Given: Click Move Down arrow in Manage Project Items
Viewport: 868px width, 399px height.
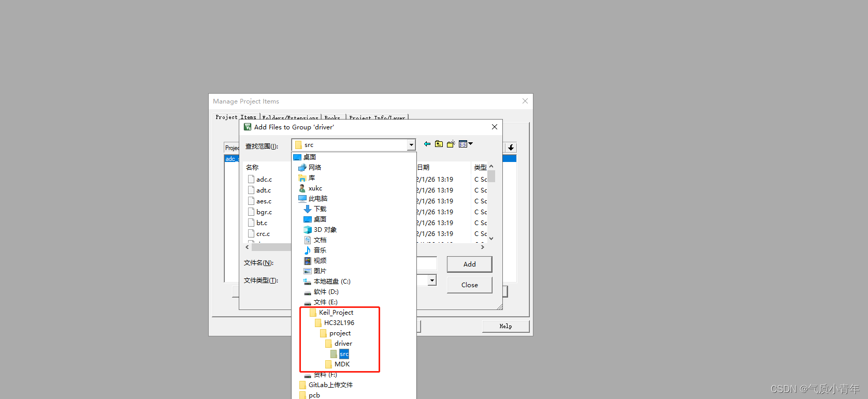Looking at the screenshot, I should 511,147.
